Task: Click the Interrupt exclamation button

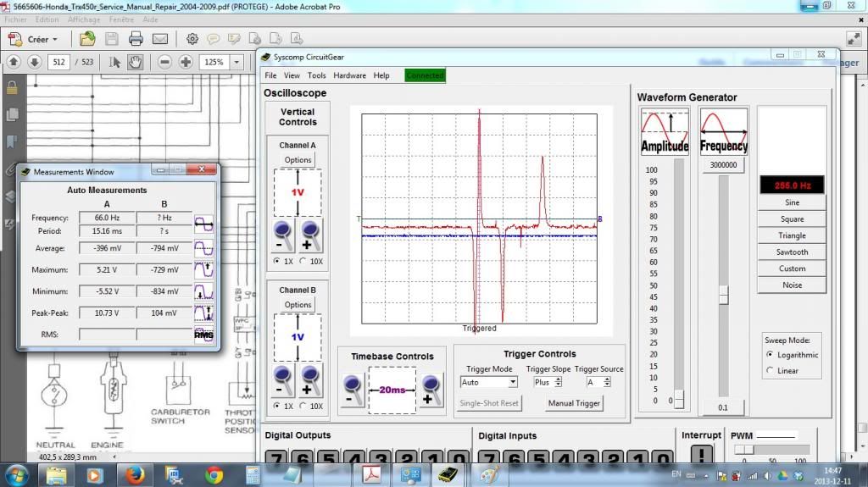Action: coord(701,456)
